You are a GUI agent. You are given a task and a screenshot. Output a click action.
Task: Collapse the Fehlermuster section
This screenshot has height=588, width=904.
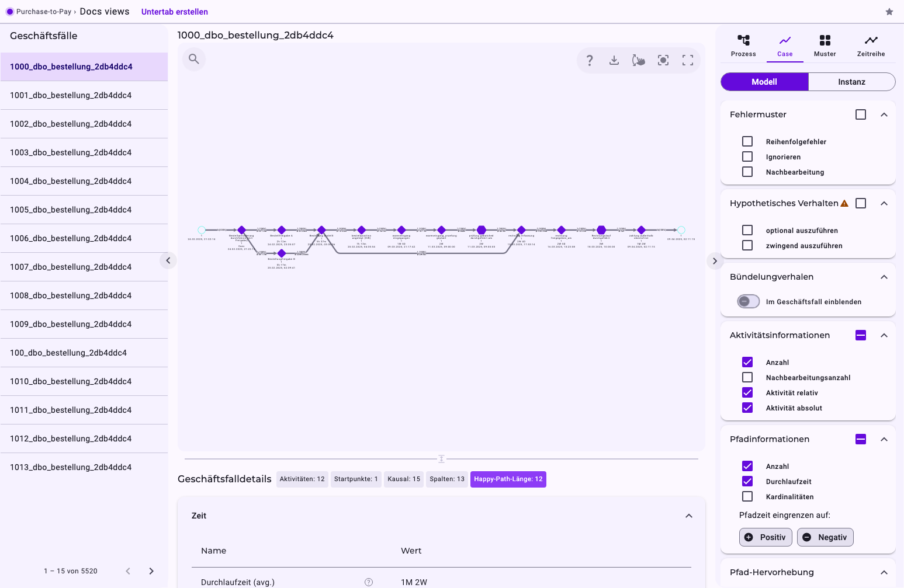pos(884,114)
